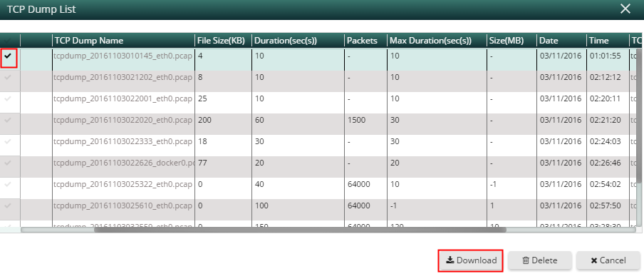Check the tcpdump_20161103025610_eth0.pcap row checkbox
644x274 pixels.
(8, 205)
